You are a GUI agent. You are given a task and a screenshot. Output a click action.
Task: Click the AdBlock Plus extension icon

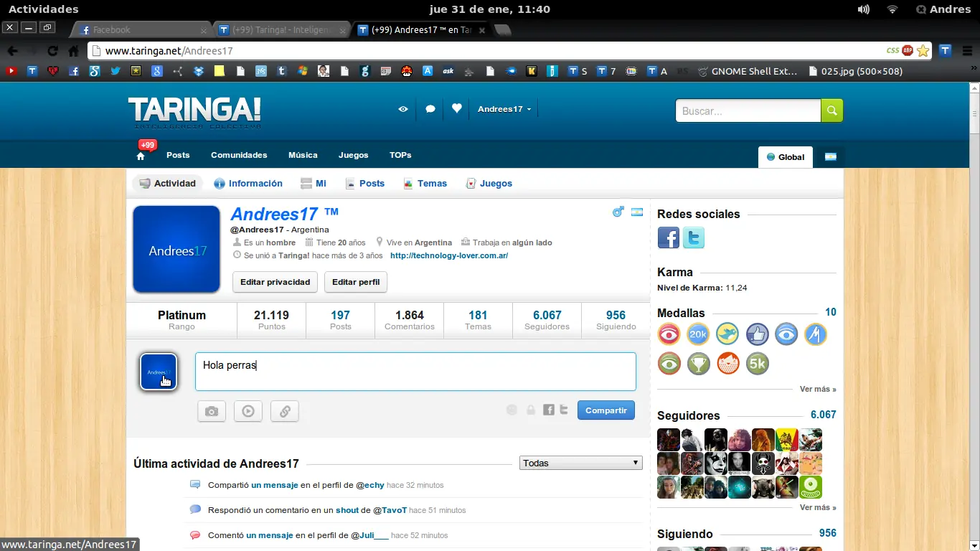(908, 50)
